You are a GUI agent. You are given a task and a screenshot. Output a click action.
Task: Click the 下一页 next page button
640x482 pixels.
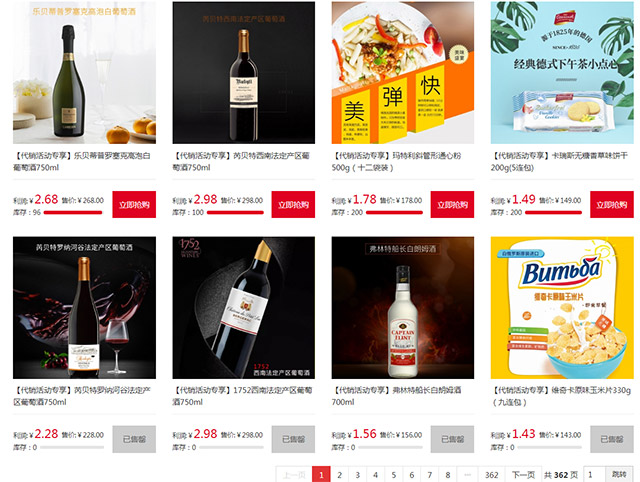[x=524, y=475]
